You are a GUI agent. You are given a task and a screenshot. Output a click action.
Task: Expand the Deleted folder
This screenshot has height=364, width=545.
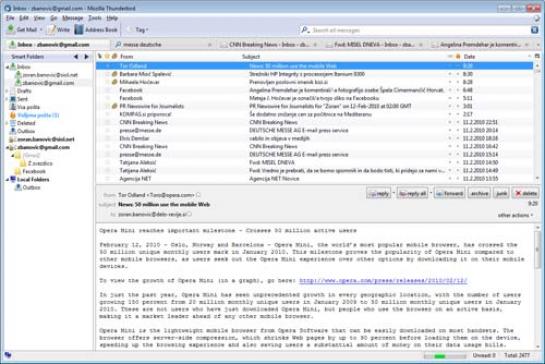(7, 123)
